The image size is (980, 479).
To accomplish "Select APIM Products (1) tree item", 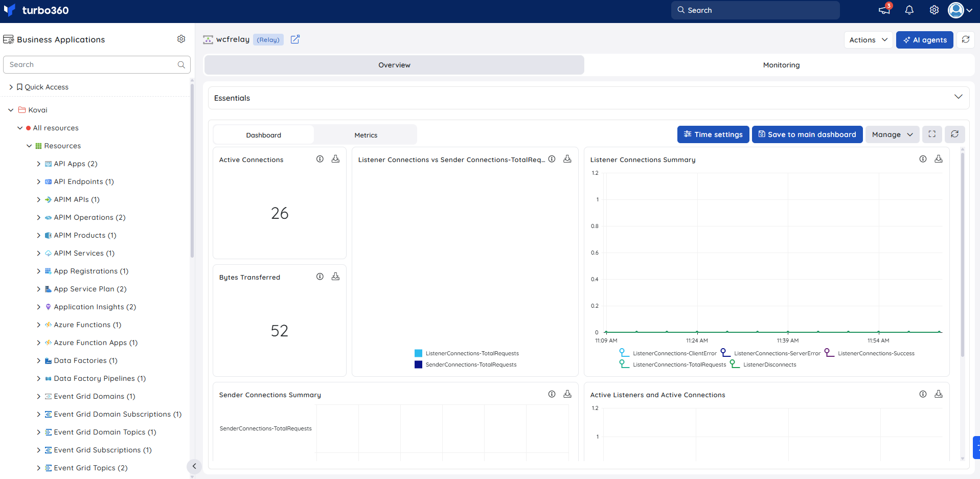I will tap(85, 235).
